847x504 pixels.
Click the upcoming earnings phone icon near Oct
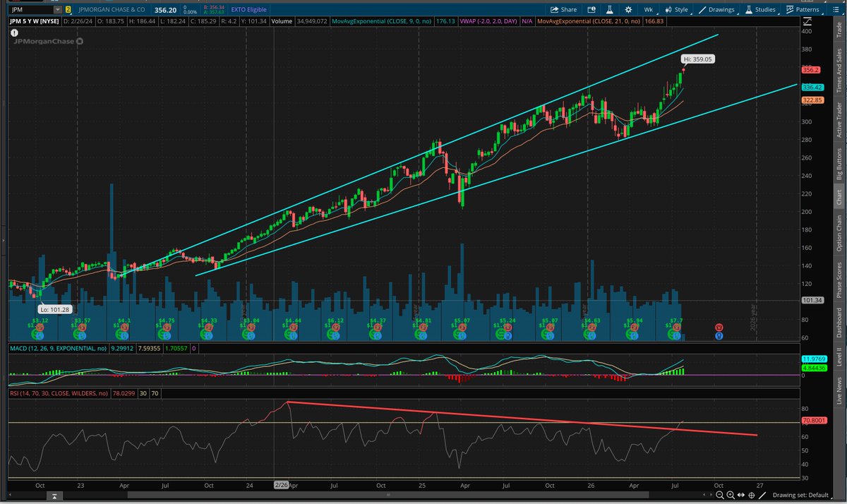(x=719, y=328)
